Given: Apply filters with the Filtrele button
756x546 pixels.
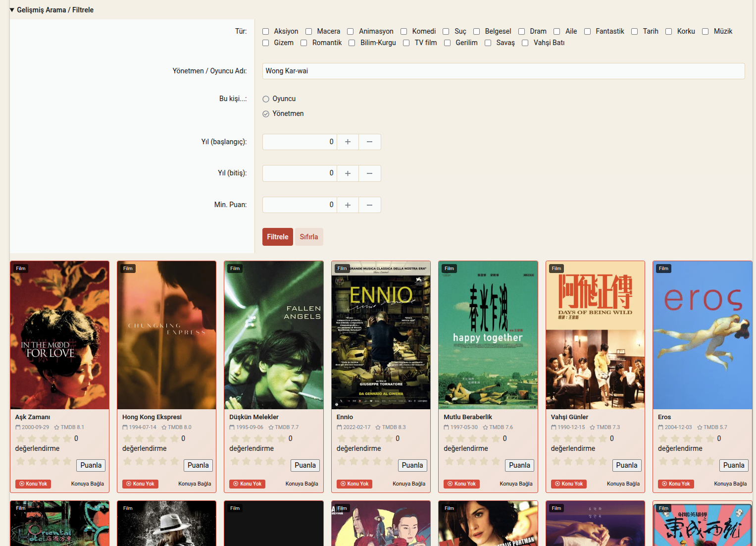Looking at the screenshot, I should (278, 237).
